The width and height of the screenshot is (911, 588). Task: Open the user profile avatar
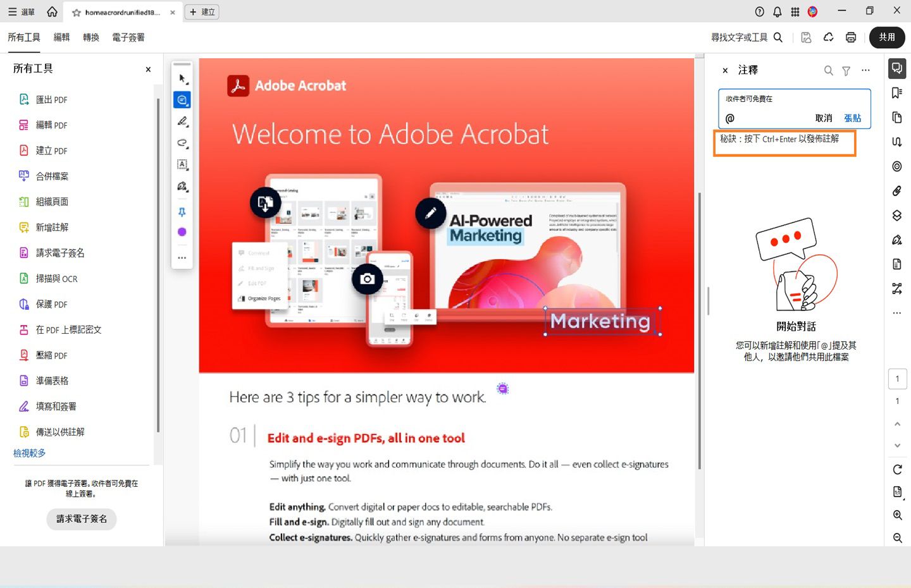(x=813, y=12)
